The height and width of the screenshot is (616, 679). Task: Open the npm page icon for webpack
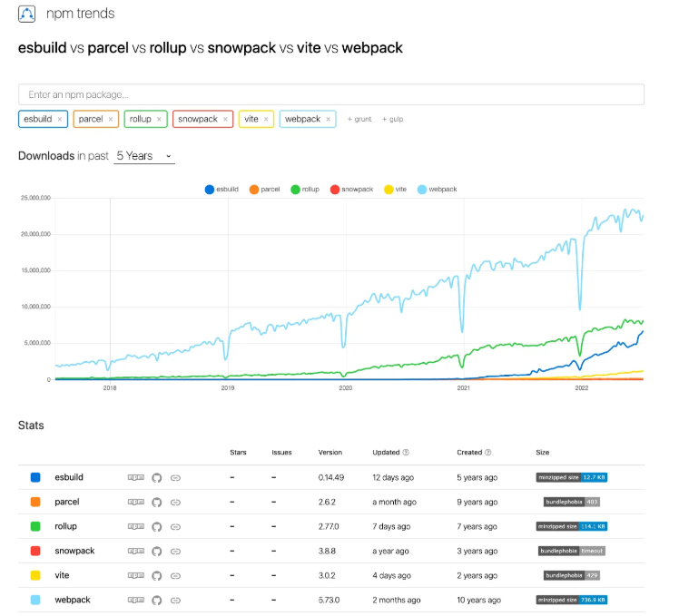coord(136,600)
